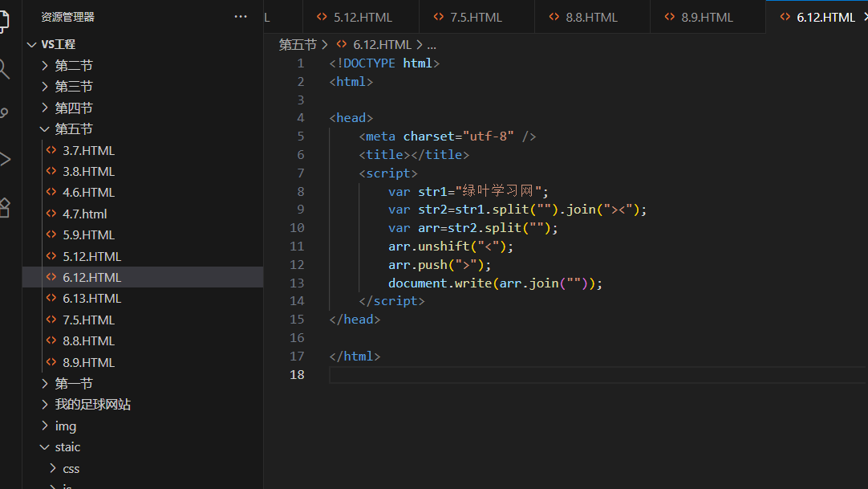Open 5.12.HTML from the file tree
The height and width of the screenshot is (489, 868).
click(x=143, y=256)
